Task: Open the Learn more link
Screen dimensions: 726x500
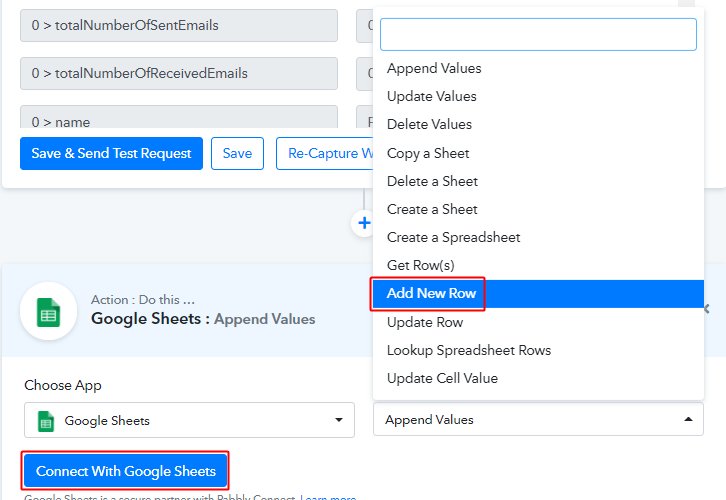Action: [328, 497]
